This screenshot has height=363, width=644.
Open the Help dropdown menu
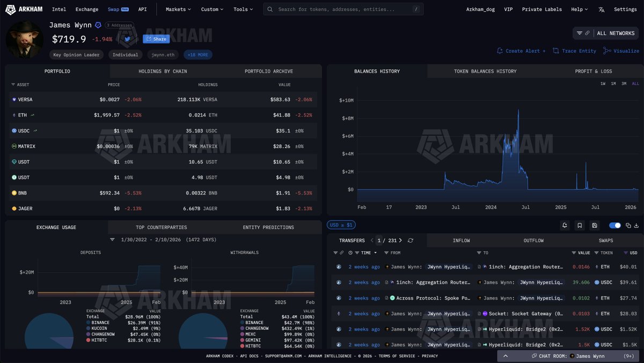point(579,9)
